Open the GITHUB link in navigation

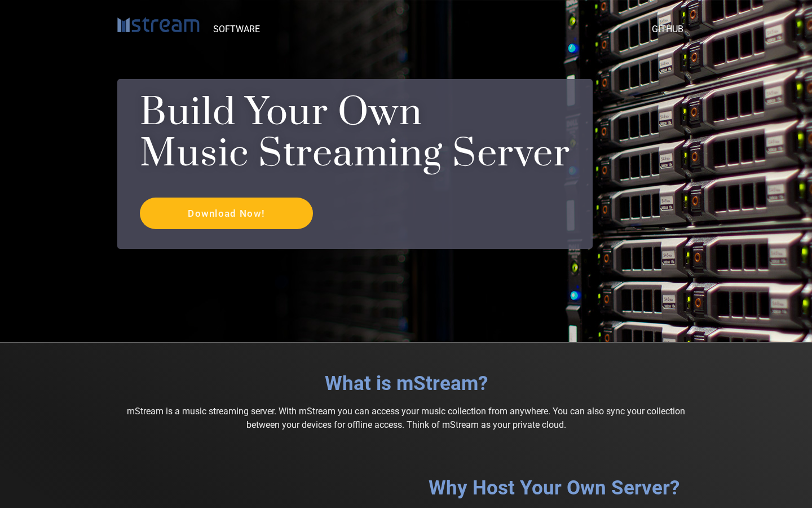click(x=668, y=29)
